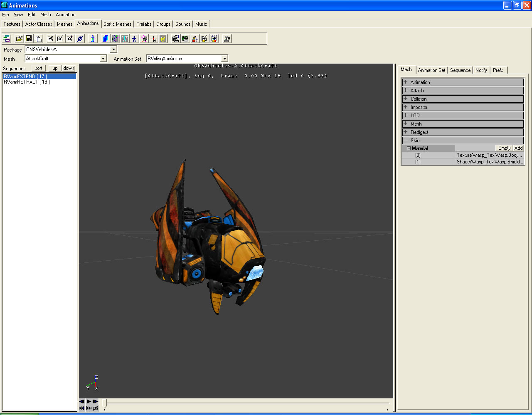
Task: Toggle the yellow wire mesh bounds icon
Action: pos(163,39)
